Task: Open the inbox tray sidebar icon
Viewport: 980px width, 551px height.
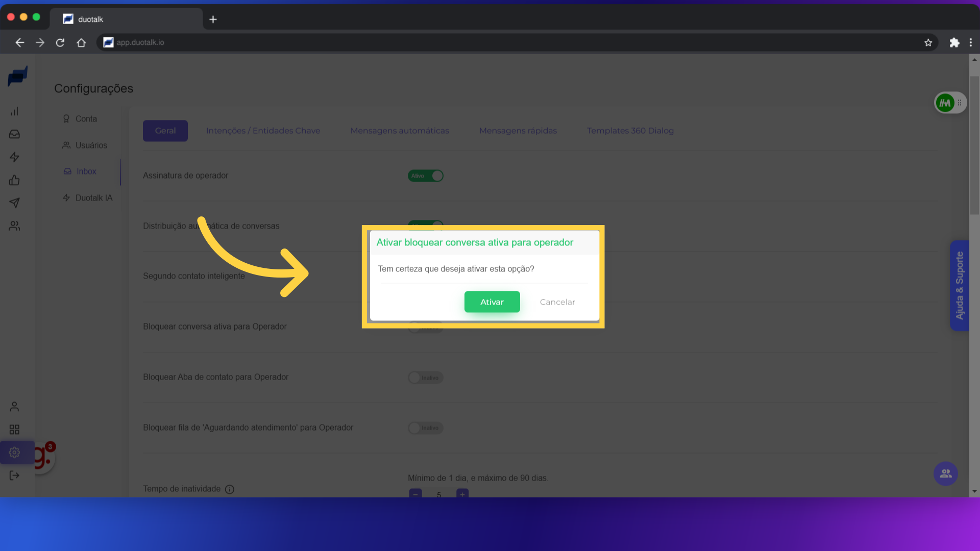Action: [x=14, y=134]
